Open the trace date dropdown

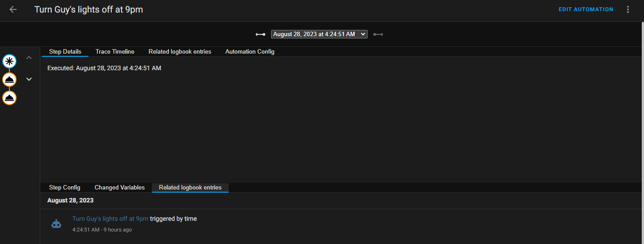(x=319, y=34)
